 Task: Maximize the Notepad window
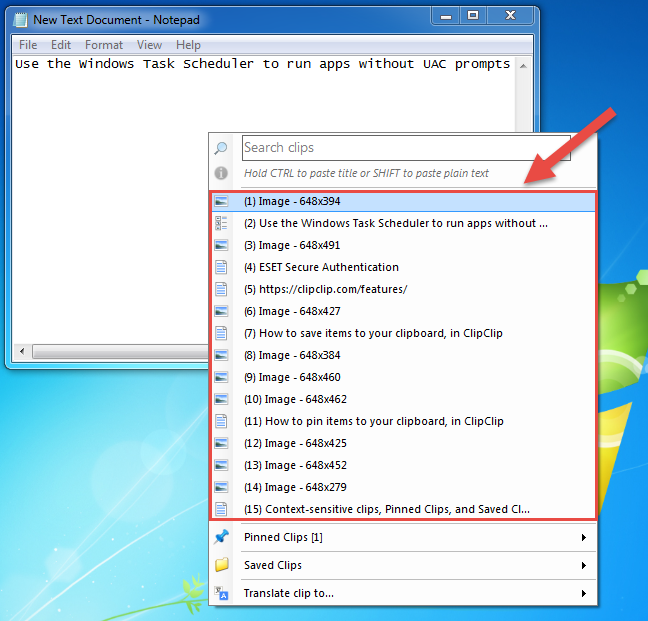[473, 16]
